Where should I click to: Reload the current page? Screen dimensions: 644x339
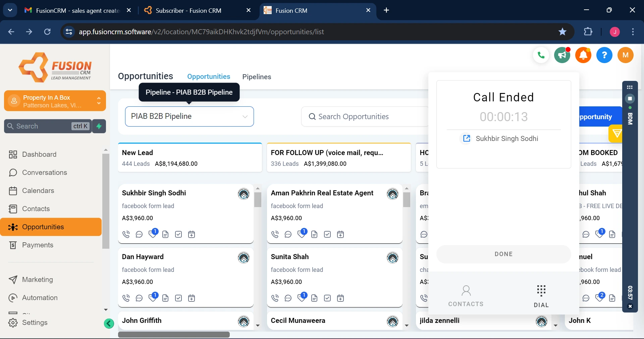(x=48, y=32)
